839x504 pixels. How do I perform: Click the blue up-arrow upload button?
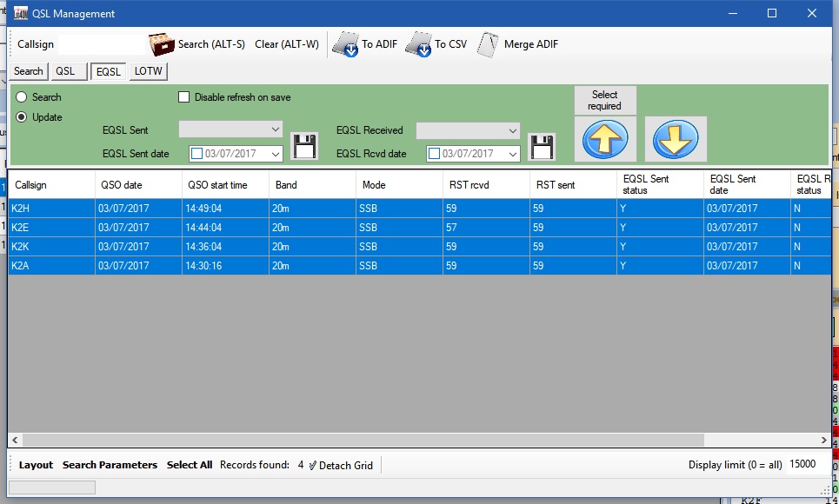tap(605, 139)
